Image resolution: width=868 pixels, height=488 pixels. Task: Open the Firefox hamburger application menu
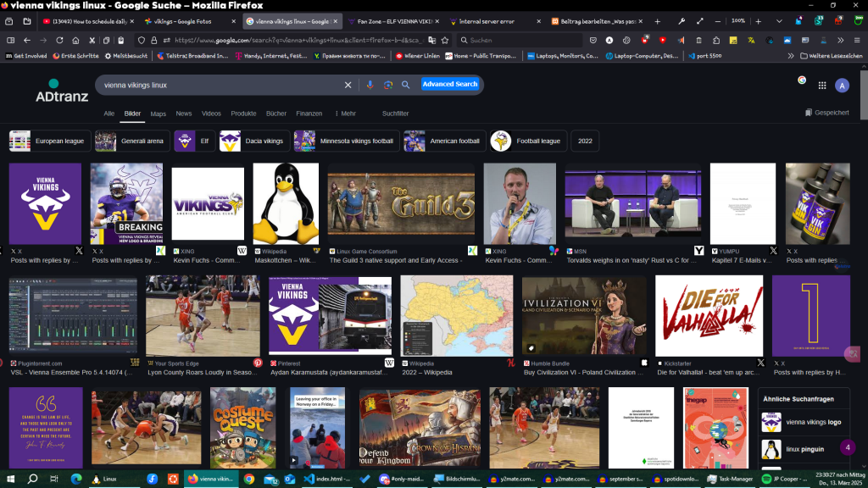(x=857, y=41)
